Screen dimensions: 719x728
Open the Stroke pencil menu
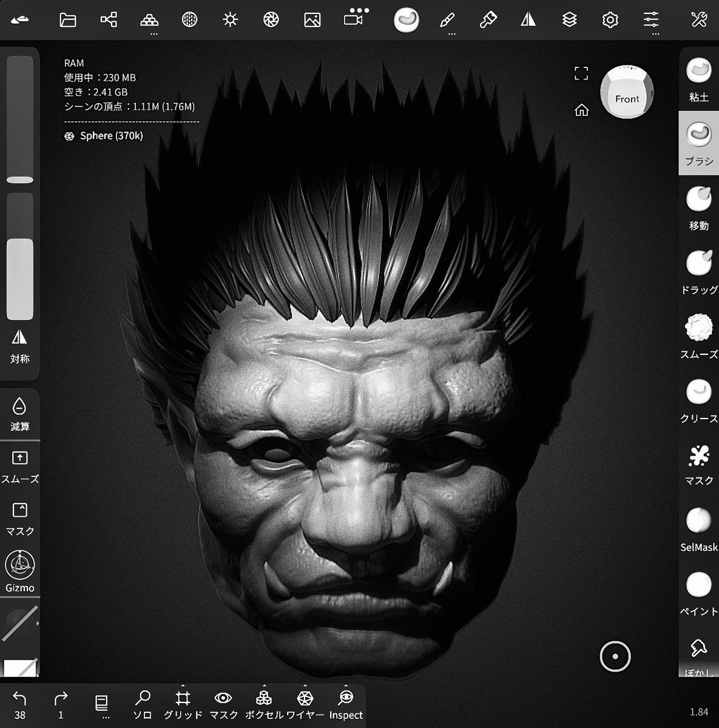click(447, 20)
